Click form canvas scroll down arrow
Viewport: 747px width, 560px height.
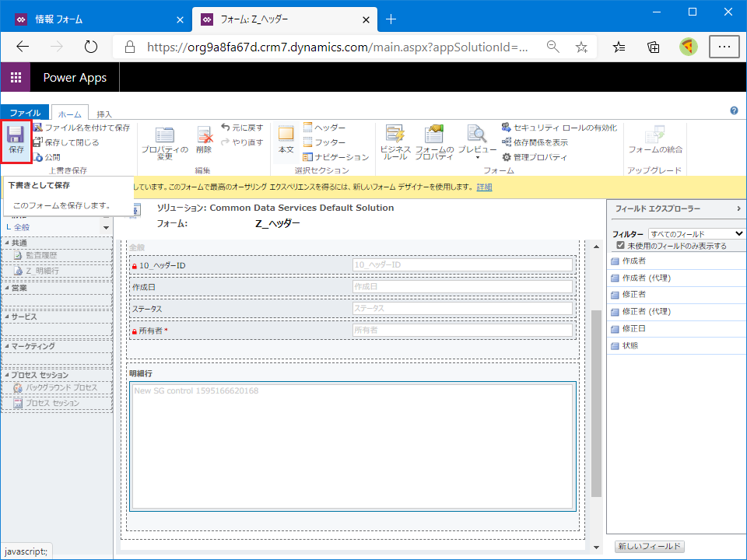596,547
